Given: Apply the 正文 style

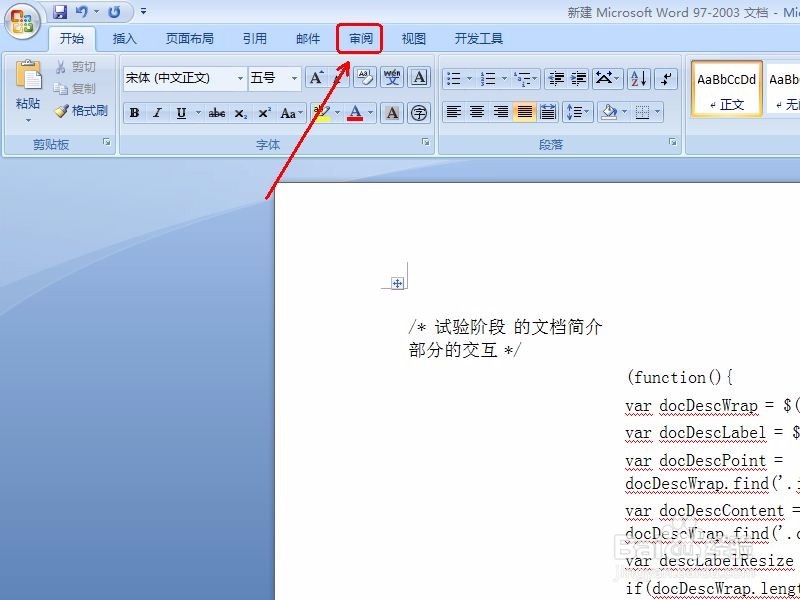Looking at the screenshot, I should tap(727, 90).
